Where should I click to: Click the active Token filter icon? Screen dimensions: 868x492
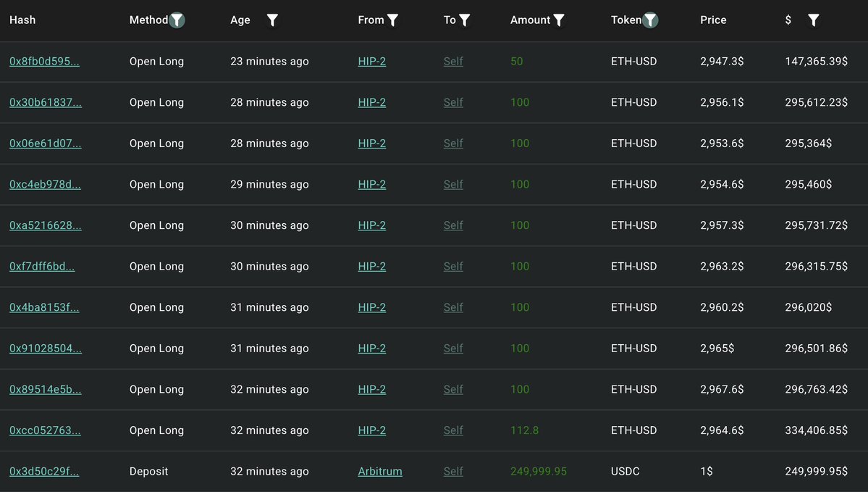click(x=651, y=20)
